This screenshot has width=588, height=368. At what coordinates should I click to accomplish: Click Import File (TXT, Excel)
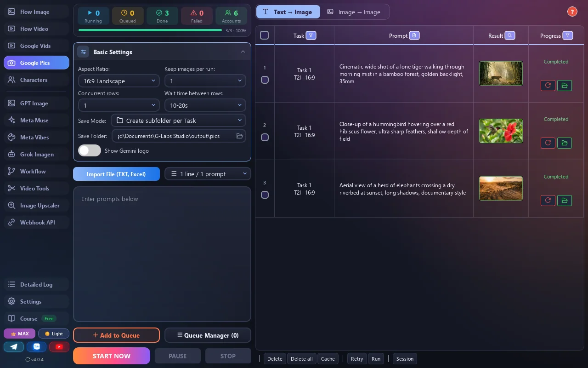[x=116, y=174]
